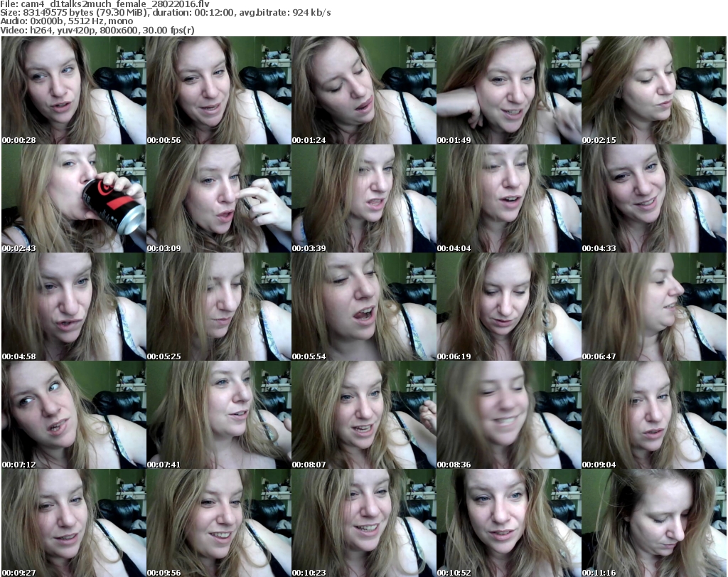This screenshot has height=577, width=728.
Task: Click the avg.bitrate value 924 kb/s
Action: point(311,13)
